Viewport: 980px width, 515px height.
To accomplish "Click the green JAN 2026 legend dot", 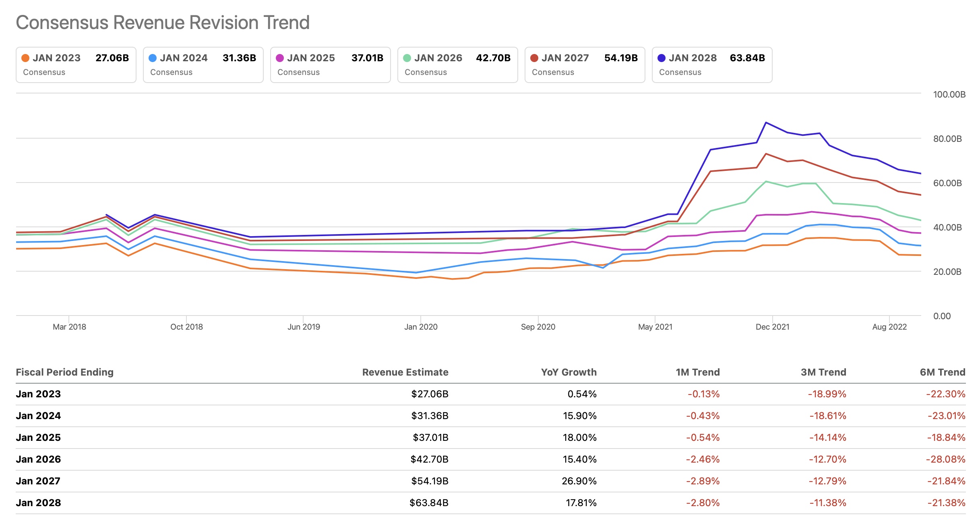I will 407,58.
